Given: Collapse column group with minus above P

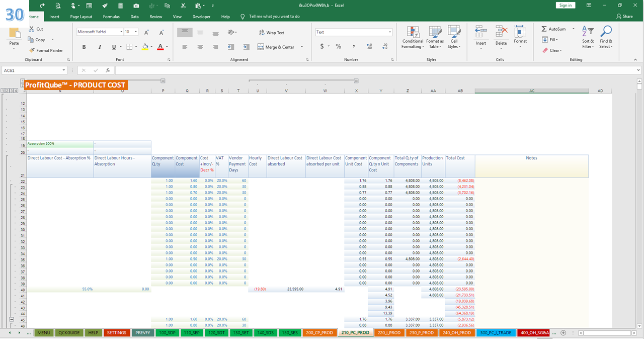Looking at the screenshot, I should [x=163, y=80].
